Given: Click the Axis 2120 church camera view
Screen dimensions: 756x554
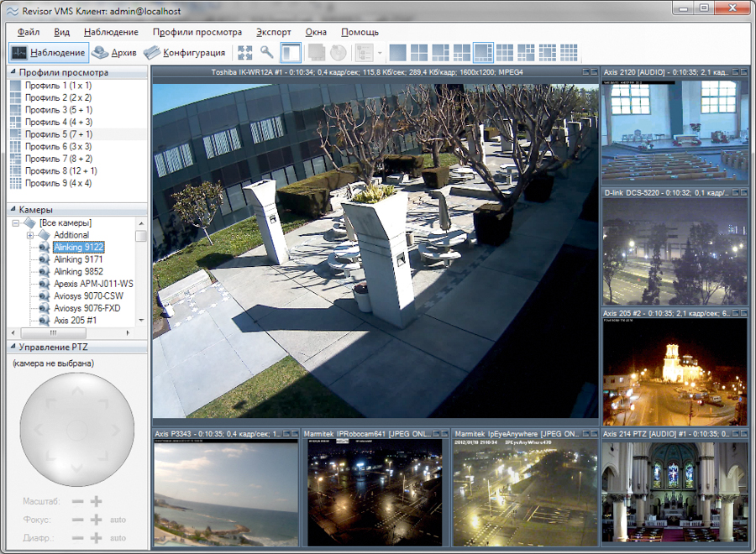Looking at the screenshot, I should [x=675, y=131].
